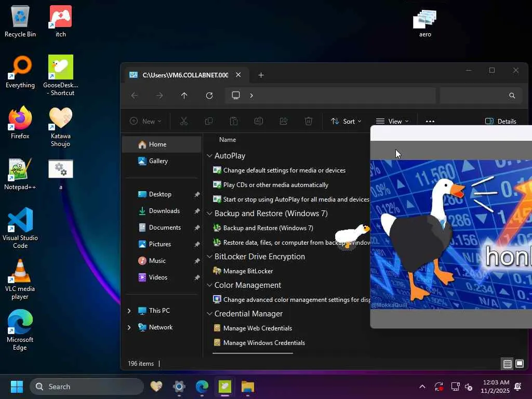Switch to the details list view icon

click(x=507, y=364)
